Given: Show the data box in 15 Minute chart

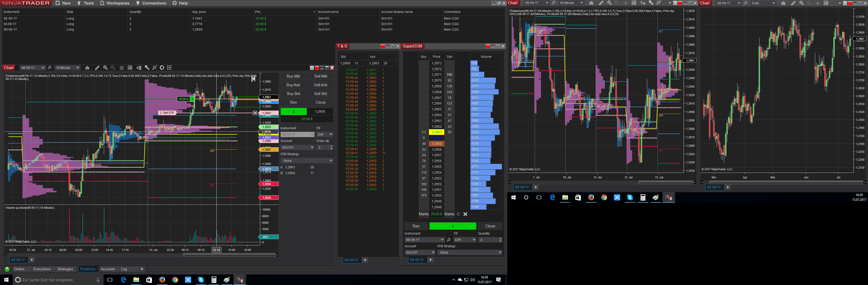Looking at the screenshot, I should pyautogui.click(x=130, y=68).
